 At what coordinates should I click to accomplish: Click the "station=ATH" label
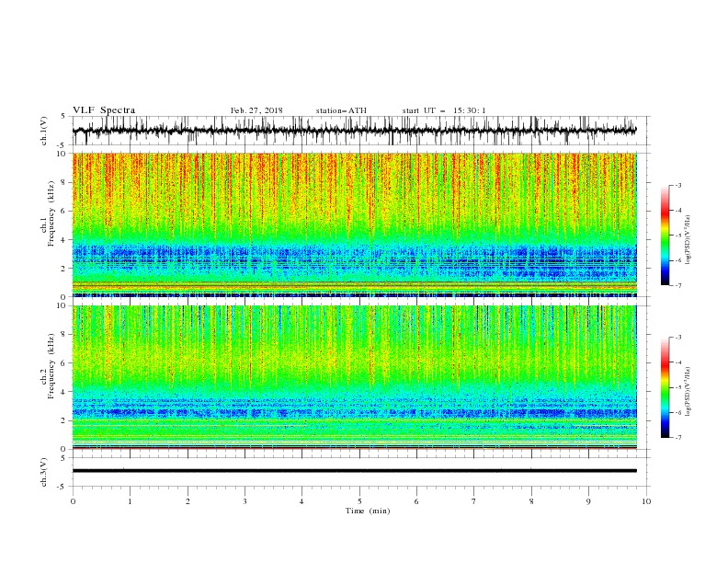point(341,110)
